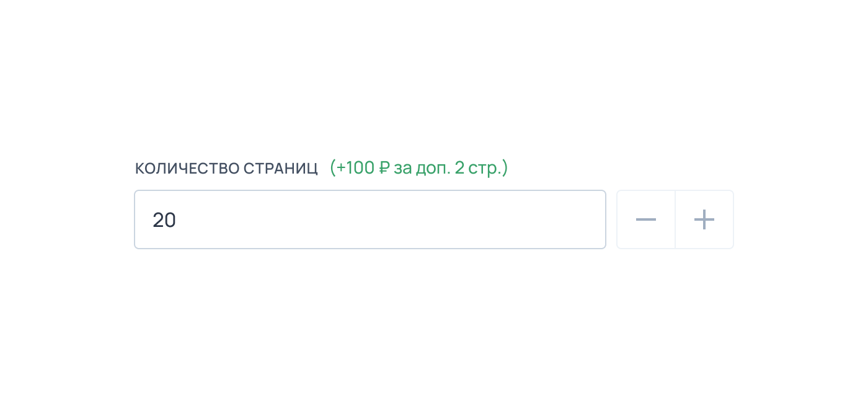Click the uppercase 'КОЛИЧЕСТВО СТРАНИЦ' field caption
868x403 pixels.
pos(226,169)
